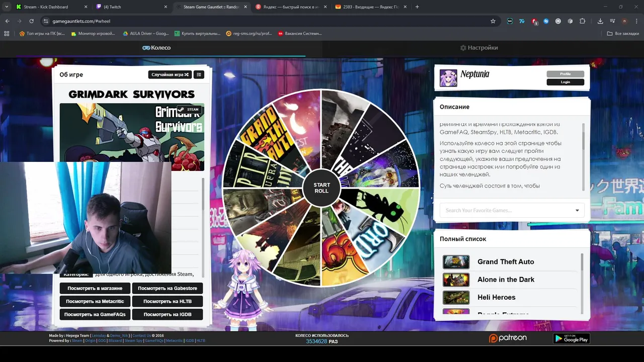Screen dimensions: 644x362
Task: Open the Demo_Nik footer link
Action: pyautogui.click(x=119, y=335)
